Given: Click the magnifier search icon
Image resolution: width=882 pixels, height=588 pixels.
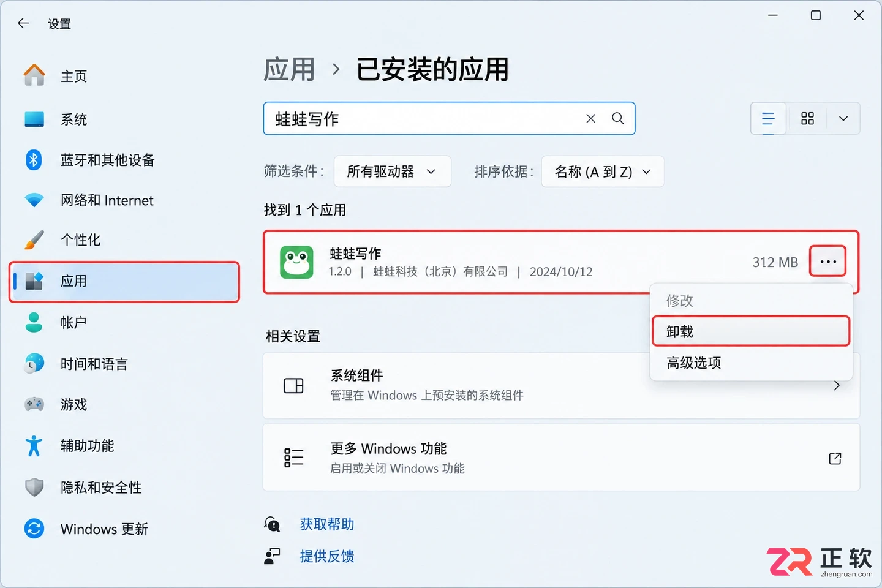Looking at the screenshot, I should coord(618,118).
